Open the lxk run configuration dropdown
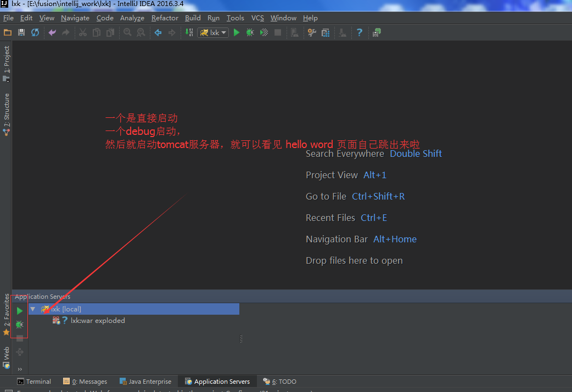 [214, 32]
